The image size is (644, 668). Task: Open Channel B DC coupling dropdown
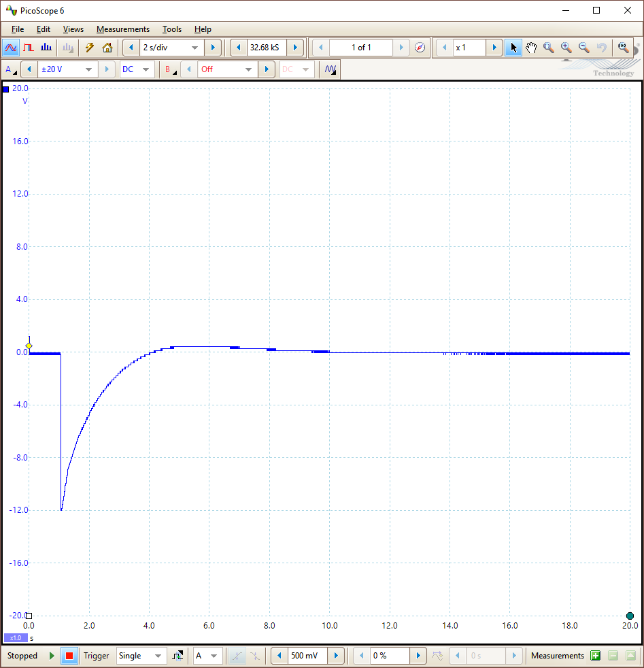pyautogui.click(x=296, y=69)
